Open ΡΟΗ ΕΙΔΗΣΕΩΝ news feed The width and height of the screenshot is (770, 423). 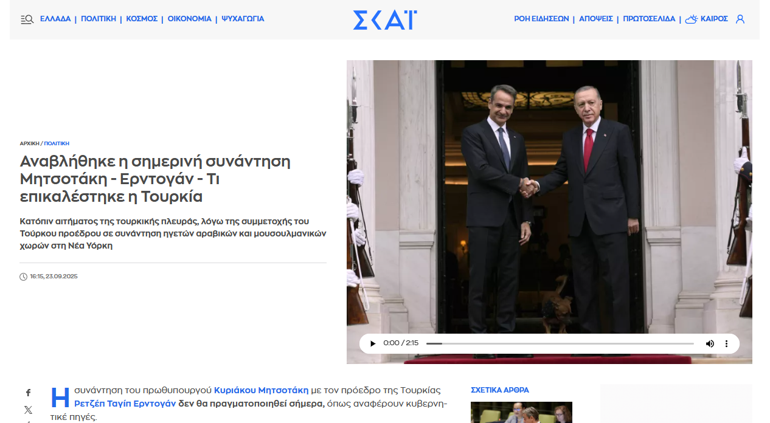coord(541,19)
